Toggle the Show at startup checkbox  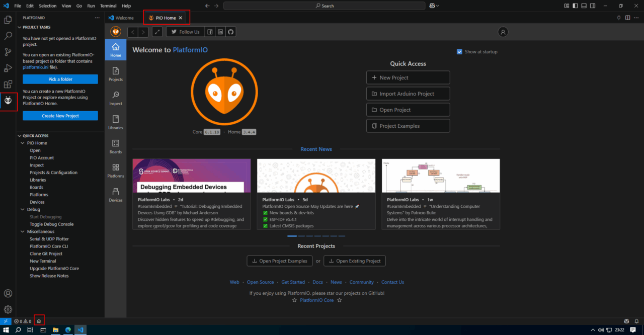[x=459, y=52]
